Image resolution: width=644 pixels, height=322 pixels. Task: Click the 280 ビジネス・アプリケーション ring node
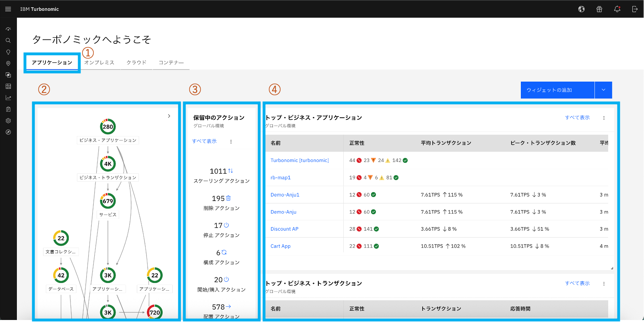(108, 127)
